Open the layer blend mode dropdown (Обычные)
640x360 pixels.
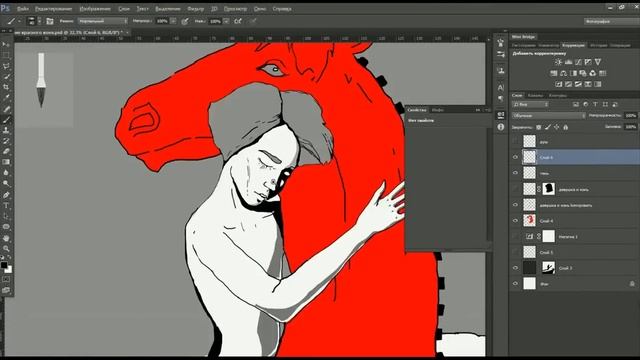pos(549,116)
